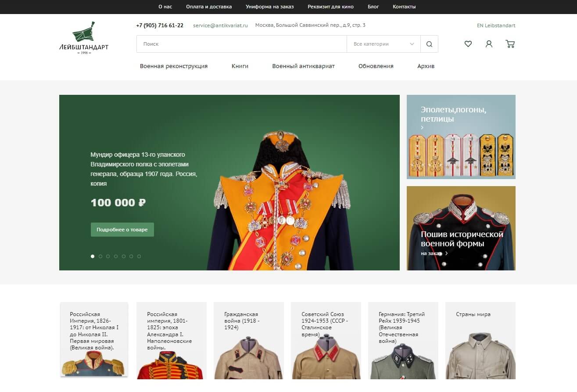Select the second slider dot
This screenshot has width=577, height=392.
coord(100,256)
